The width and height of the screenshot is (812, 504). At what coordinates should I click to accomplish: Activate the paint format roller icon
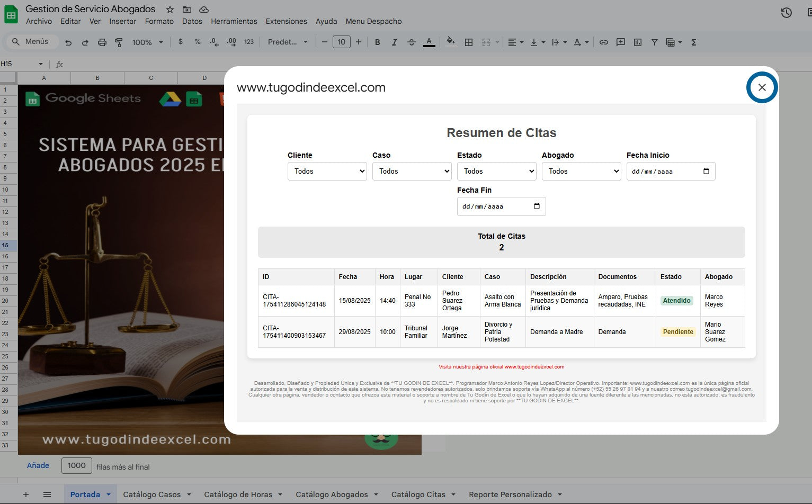pos(119,42)
